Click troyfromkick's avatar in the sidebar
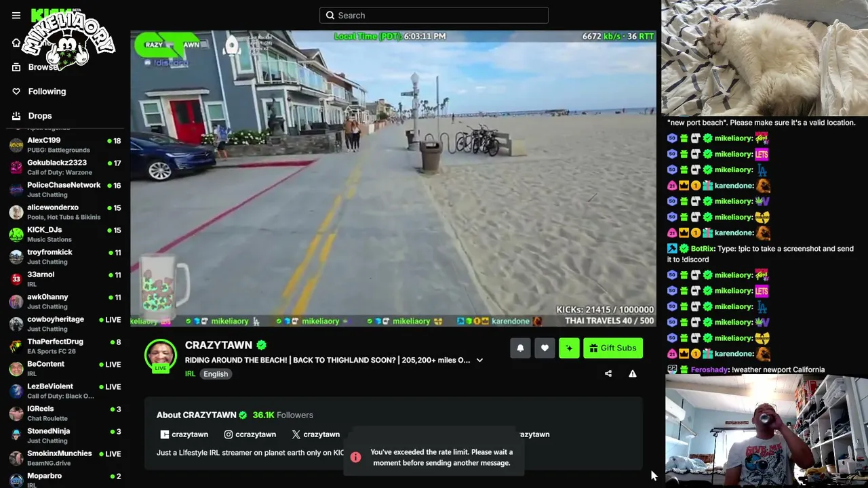868x488 pixels. click(16, 257)
